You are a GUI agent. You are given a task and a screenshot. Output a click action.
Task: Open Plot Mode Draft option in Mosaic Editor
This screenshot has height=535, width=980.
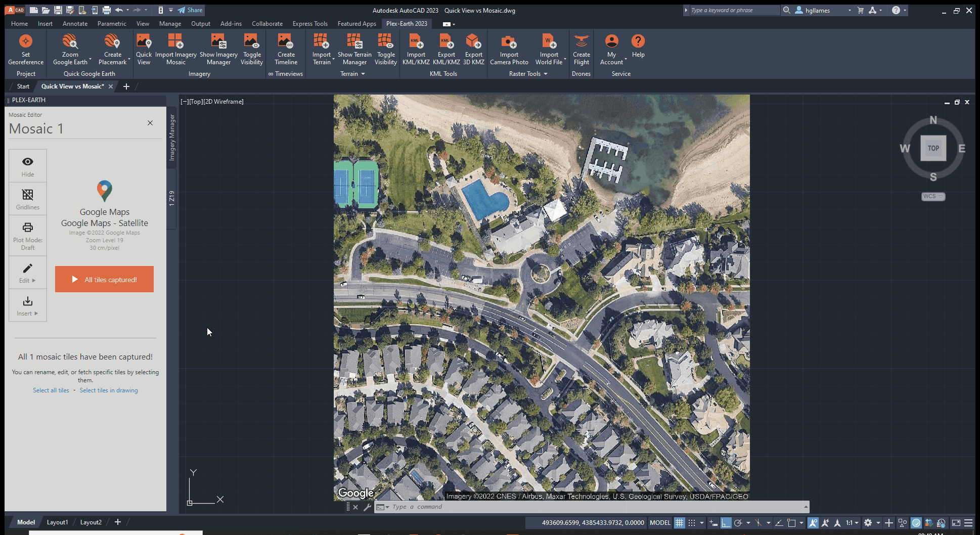28,236
